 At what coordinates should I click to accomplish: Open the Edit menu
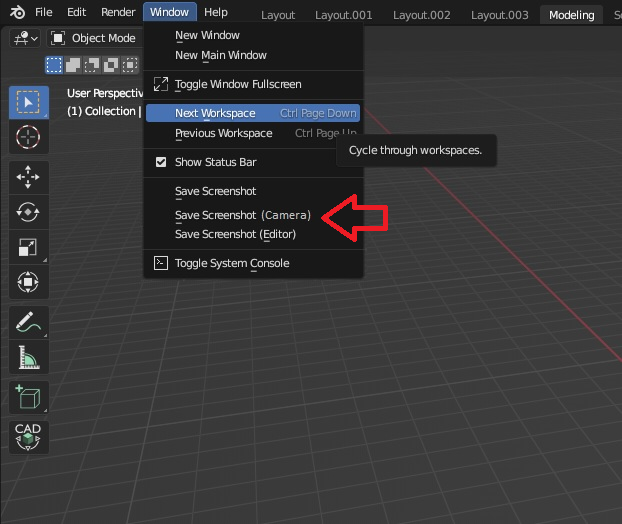(x=77, y=13)
